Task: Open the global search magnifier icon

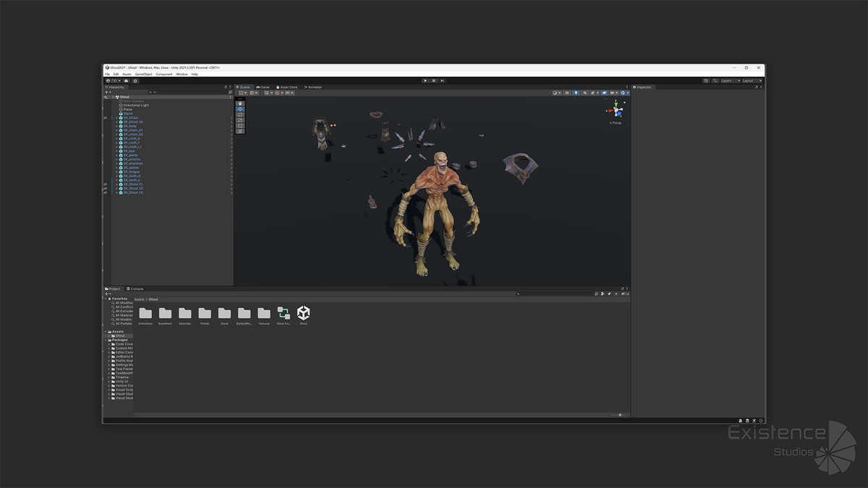Action: (x=715, y=80)
